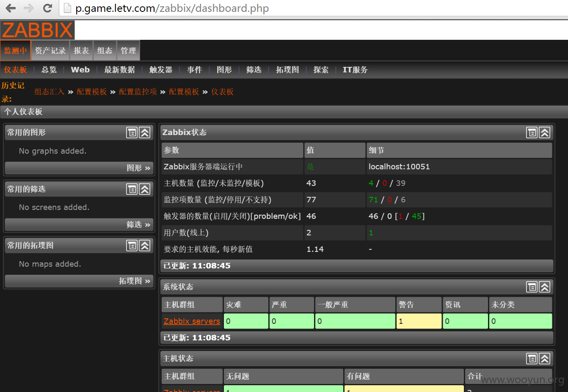Click the 未分类 column header
Screen dimensions: 568x392
pos(521,305)
